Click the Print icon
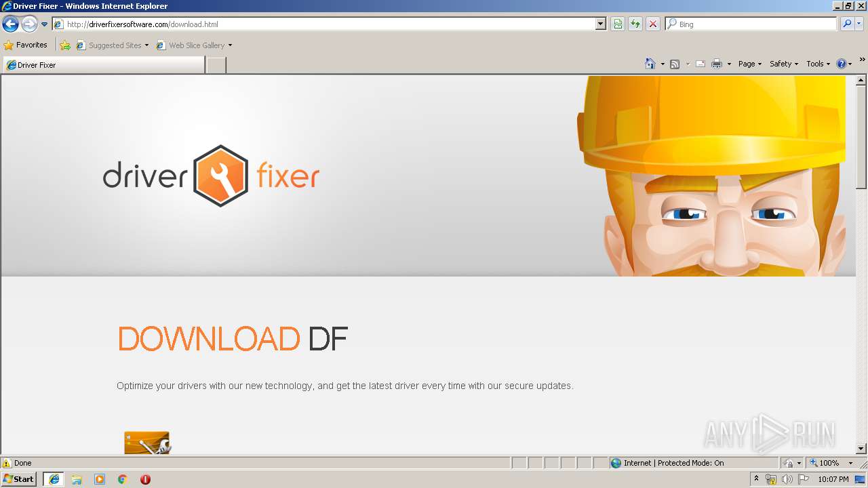 [x=717, y=64]
